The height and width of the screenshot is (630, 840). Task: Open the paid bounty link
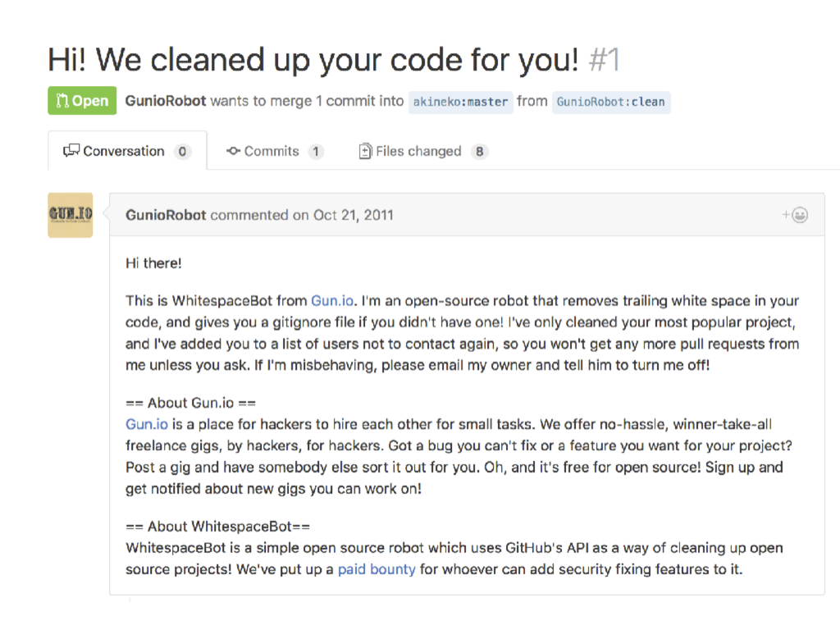pyautogui.click(x=377, y=569)
